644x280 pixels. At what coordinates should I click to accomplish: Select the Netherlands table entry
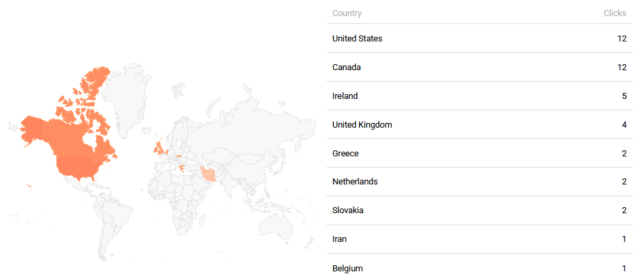click(354, 182)
